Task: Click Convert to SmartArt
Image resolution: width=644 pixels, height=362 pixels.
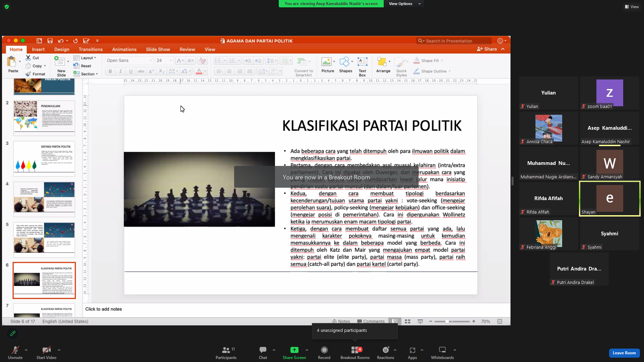Action: (x=304, y=67)
